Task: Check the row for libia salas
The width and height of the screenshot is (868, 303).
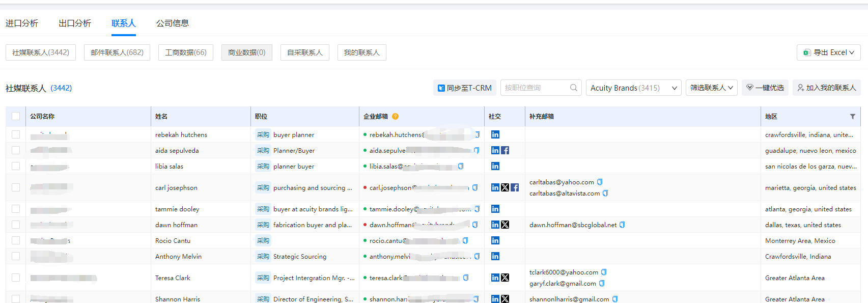Action: (x=16, y=166)
